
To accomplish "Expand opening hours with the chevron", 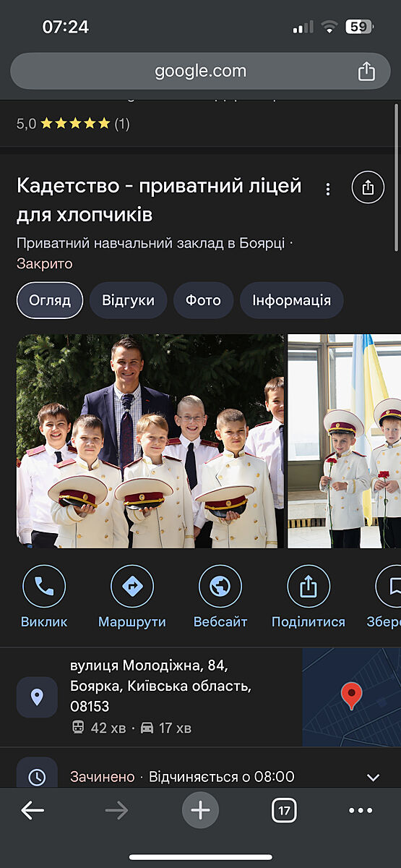I will click(373, 778).
